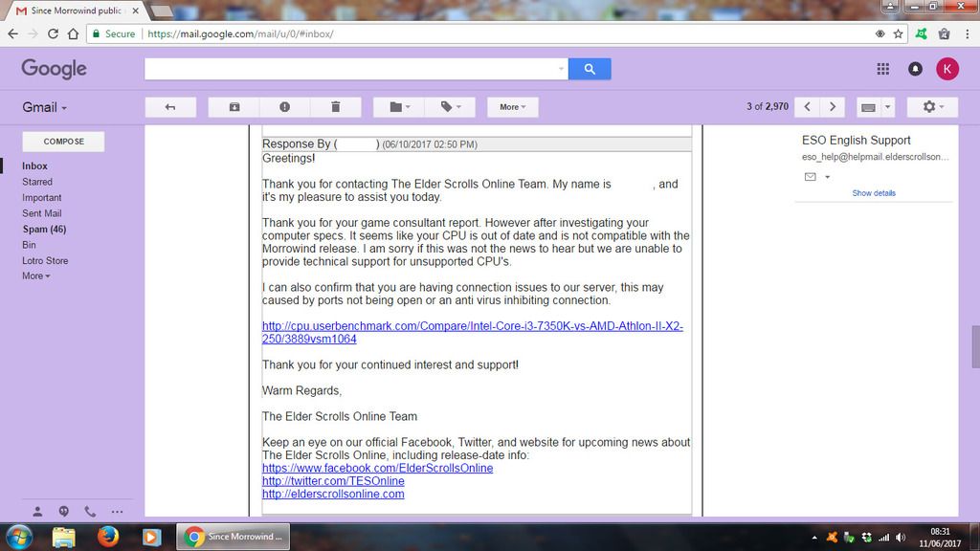Click the blue search button
This screenshot has width=980, height=551.
[590, 69]
